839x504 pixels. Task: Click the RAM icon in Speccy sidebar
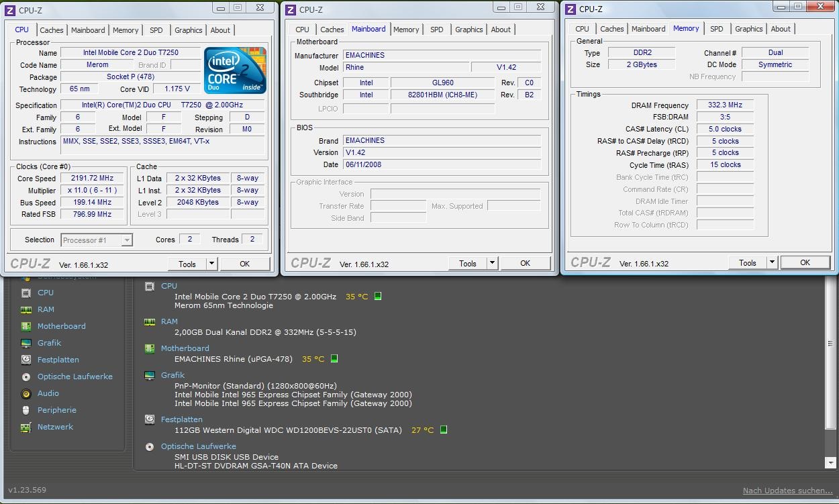[x=26, y=309]
